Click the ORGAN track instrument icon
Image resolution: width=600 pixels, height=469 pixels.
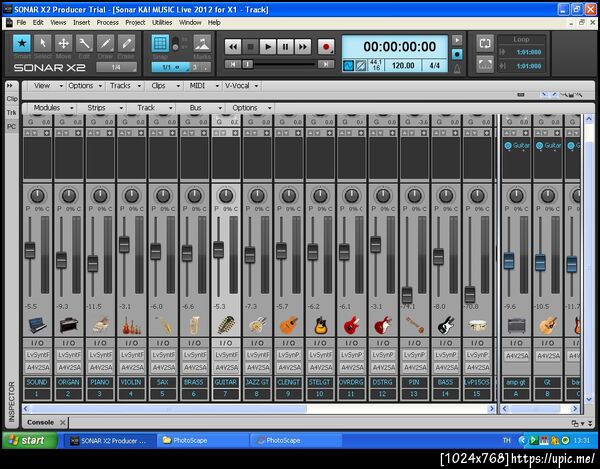pos(69,325)
